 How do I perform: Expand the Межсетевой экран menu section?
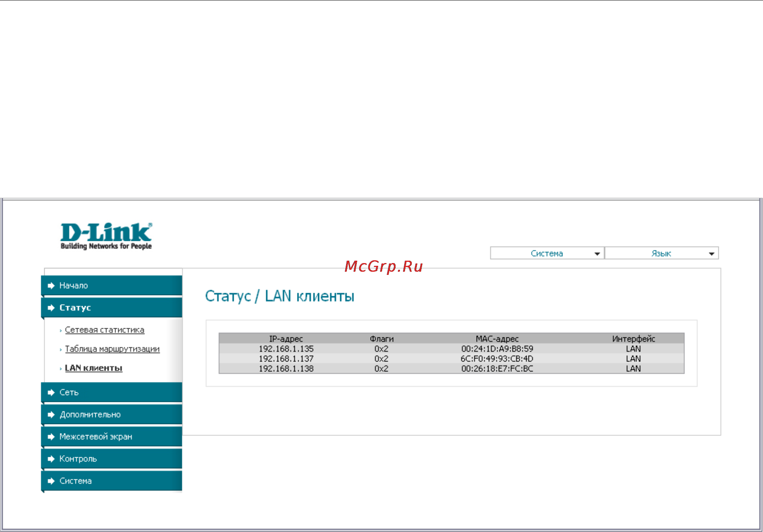pos(112,437)
